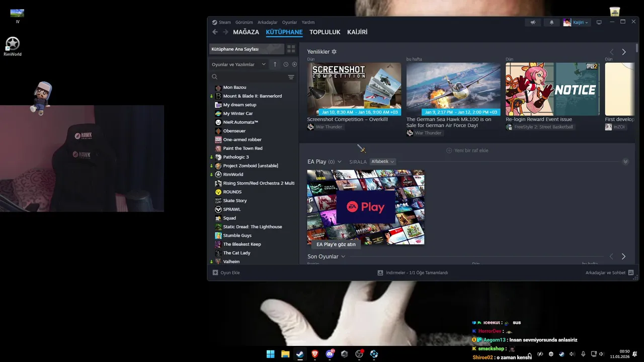Image resolution: width=644 pixels, height=362 pixels.
Task: Toggle ready-to-play filter in library sidebar
Action: [294, 64]
